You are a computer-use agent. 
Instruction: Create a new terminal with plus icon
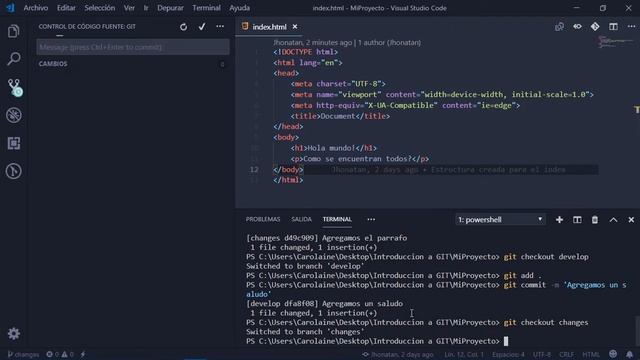[x=559, y=220]
